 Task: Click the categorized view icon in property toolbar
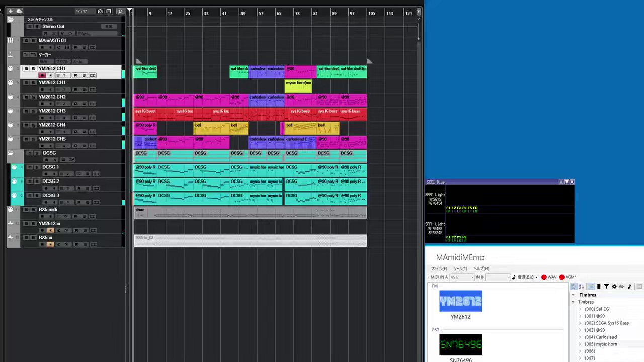pos(574,286)
